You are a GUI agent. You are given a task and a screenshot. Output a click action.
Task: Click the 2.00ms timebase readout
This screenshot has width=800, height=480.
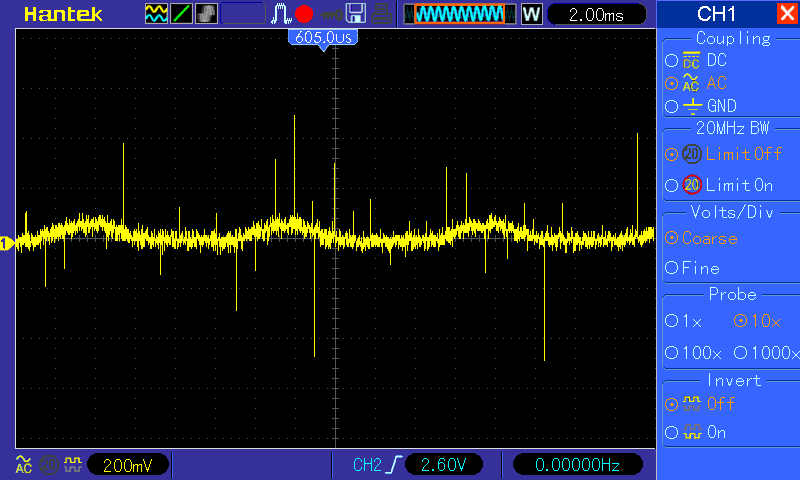(x=596, y=14)
